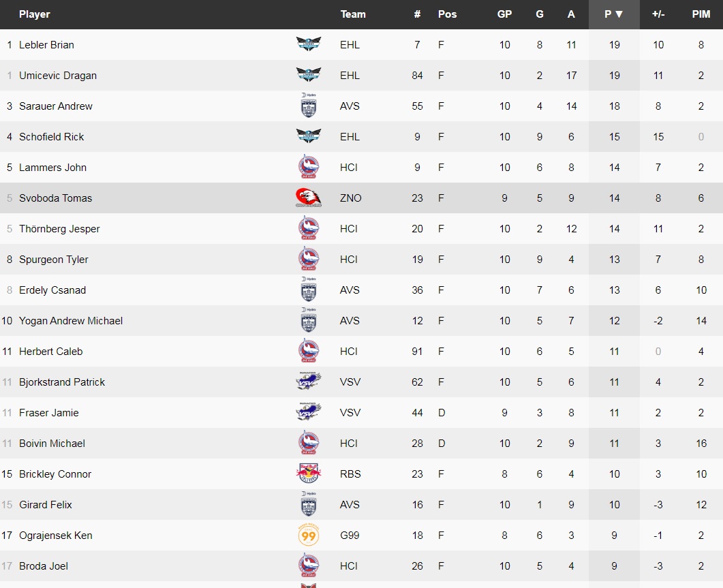Open Umicevic Dragan's player profile
Screen dimensions: 723x588
(x=58, y=76)
